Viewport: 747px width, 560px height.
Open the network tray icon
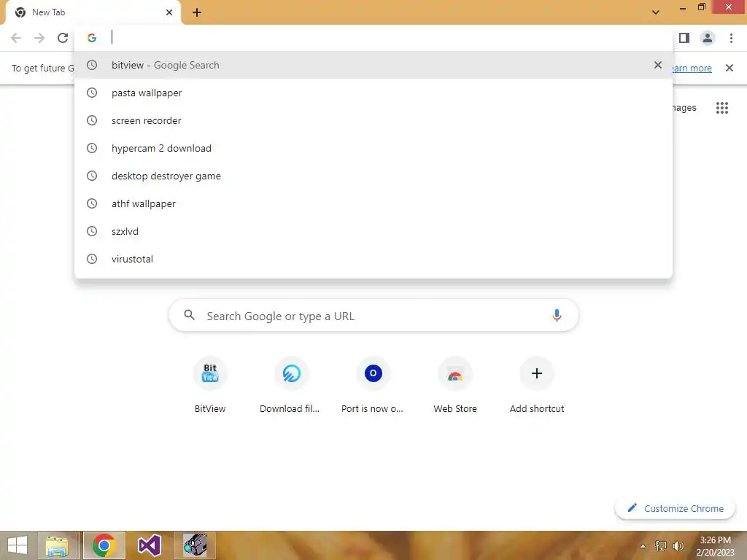pos(661,545)
